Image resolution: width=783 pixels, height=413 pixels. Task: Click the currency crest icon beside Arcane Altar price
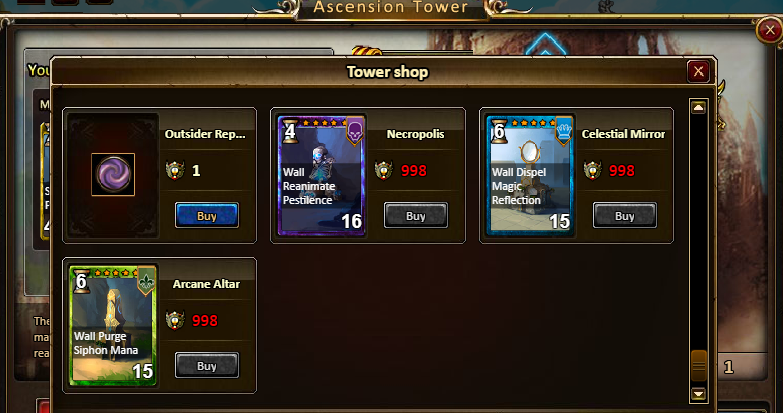tap(175, 320)
